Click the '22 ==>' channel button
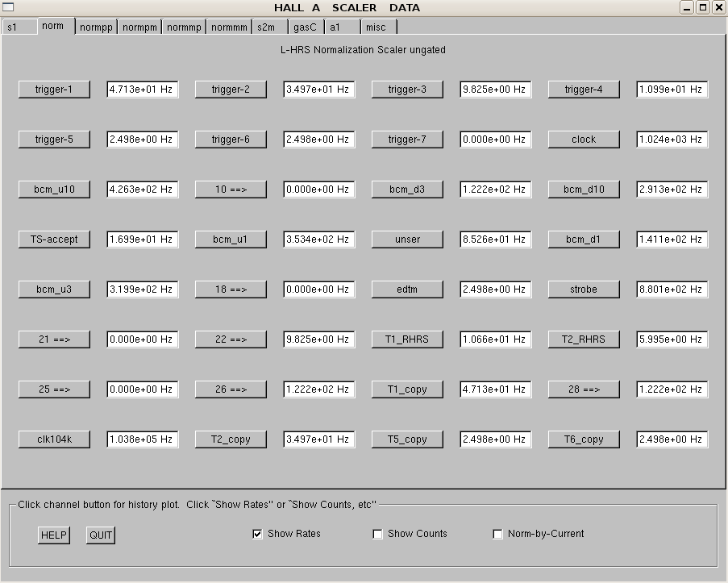Viewport: 728px width, 583px height. pyautogui.click(x=231, y=339)
